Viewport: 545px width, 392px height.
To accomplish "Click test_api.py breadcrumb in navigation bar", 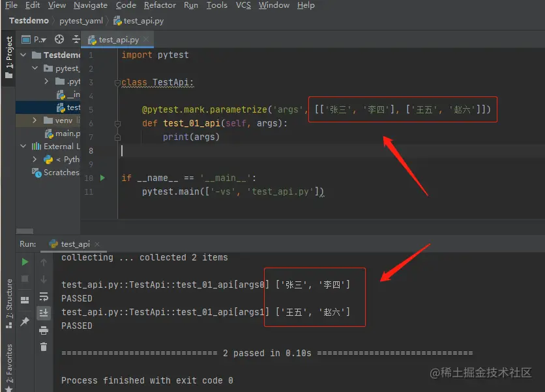I will click(x=139, y=21).
